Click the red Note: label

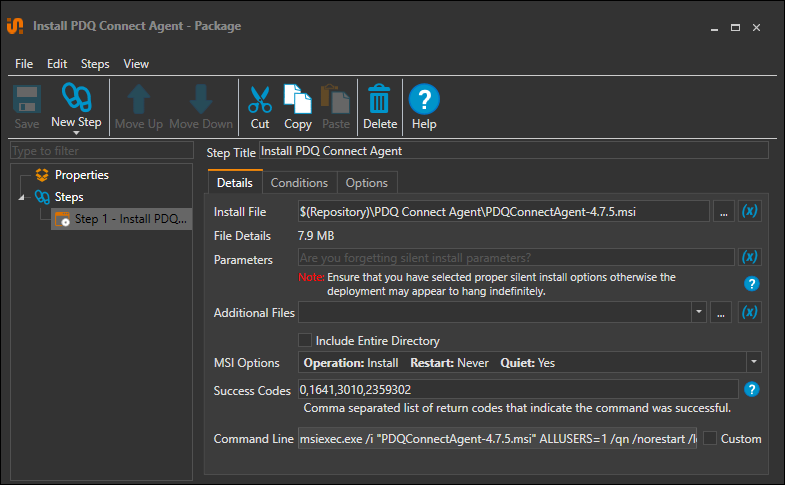click(x=311, y=277)
